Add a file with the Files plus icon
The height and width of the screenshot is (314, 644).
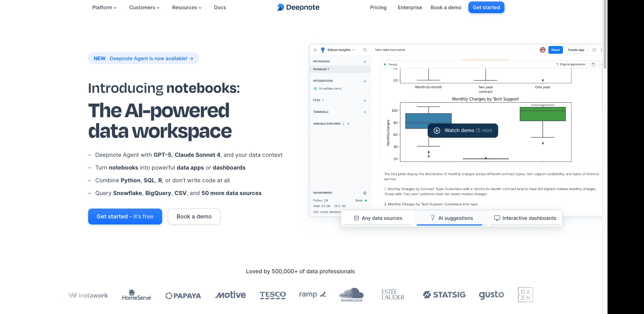365,101
